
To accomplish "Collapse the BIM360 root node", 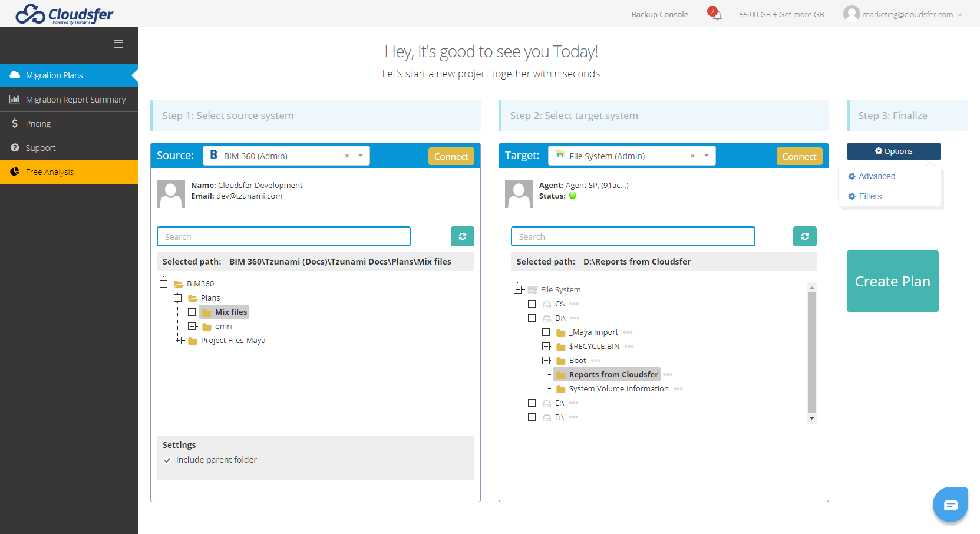I will click(x=163, y=284).
